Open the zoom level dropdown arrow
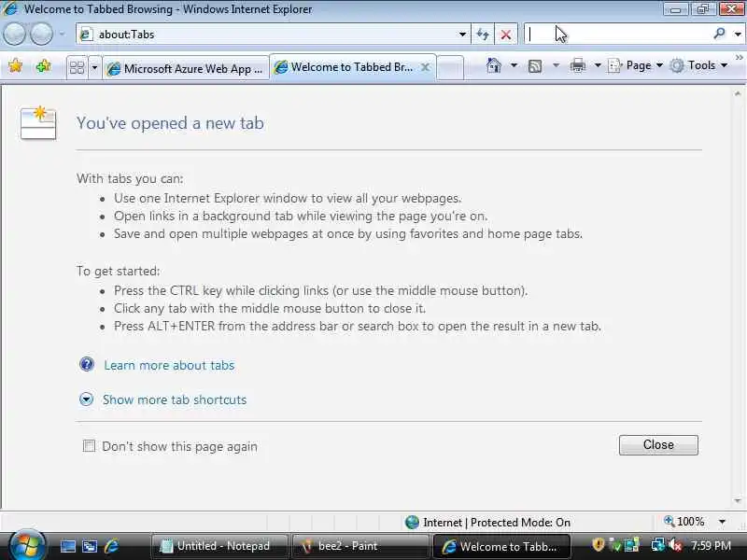The width and height of the screenshot is (747, 560). (722, 522)
